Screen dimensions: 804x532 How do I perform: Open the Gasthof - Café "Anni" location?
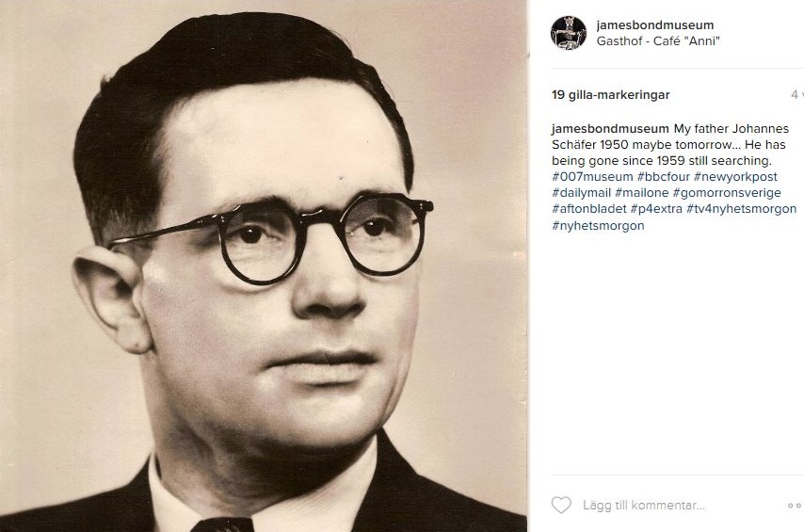[x=658, y=41]
